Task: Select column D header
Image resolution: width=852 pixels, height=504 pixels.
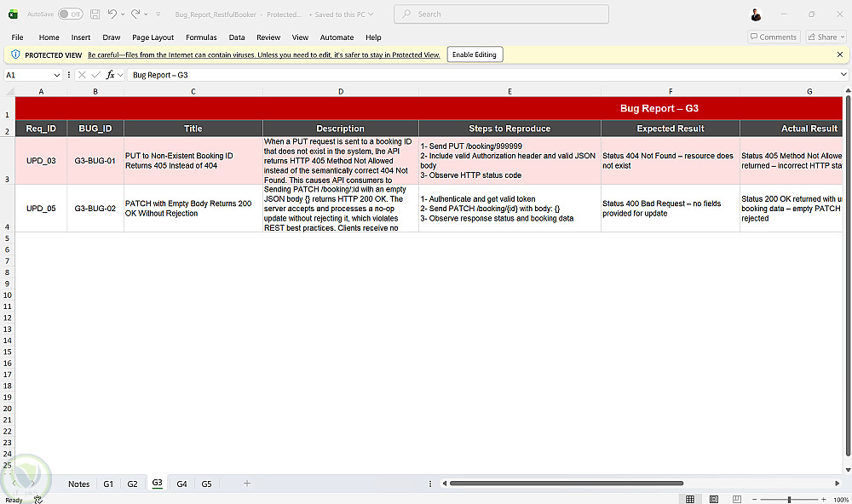Action: coord(341,91)
